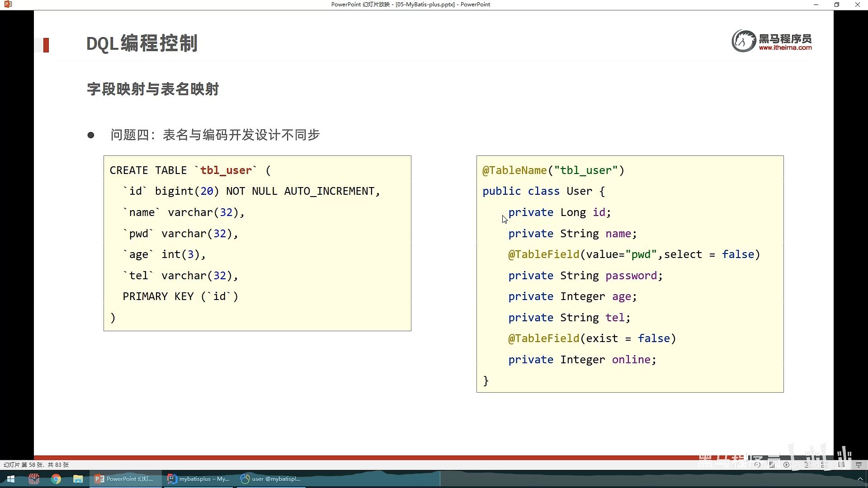Select PowerPoint slideshow taskbar button
Image resolution: width=868 pixels, height=488 pixels.
[124, 479]
